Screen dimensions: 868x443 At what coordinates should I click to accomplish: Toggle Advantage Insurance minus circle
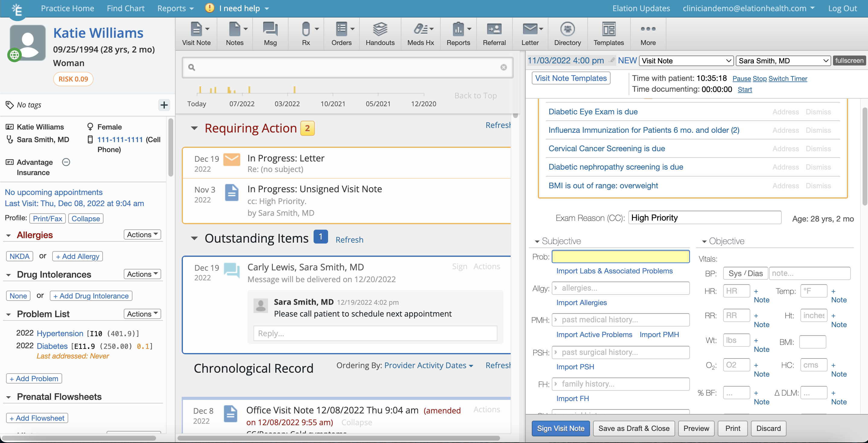(66, 162)
